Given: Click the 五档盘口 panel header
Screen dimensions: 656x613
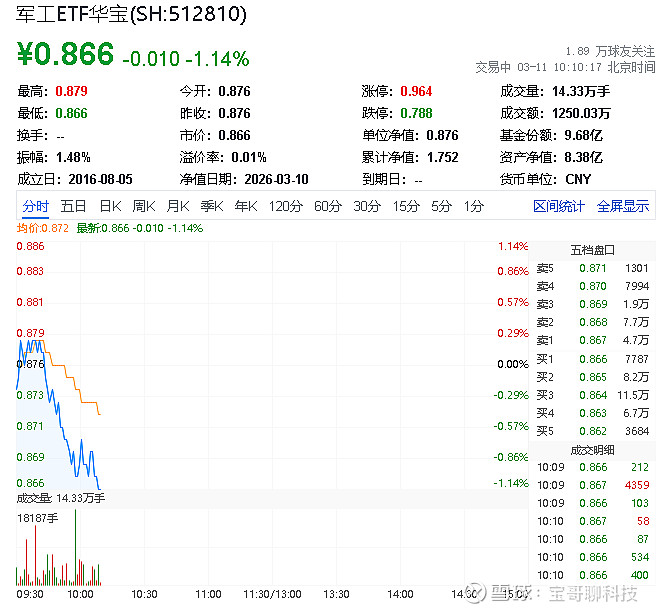Looking at the screenshot, I should coord(592,250).
